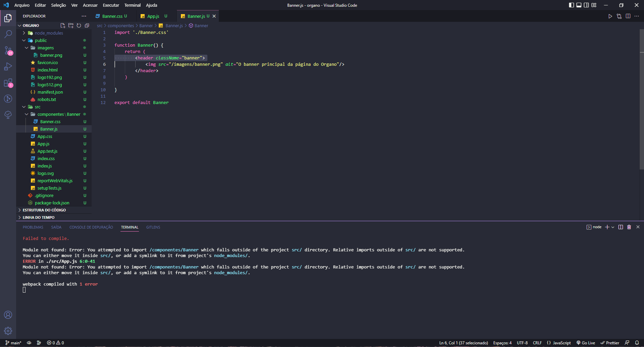Close the terminal panel
The image size is (644, 347).
pos(638,227)
